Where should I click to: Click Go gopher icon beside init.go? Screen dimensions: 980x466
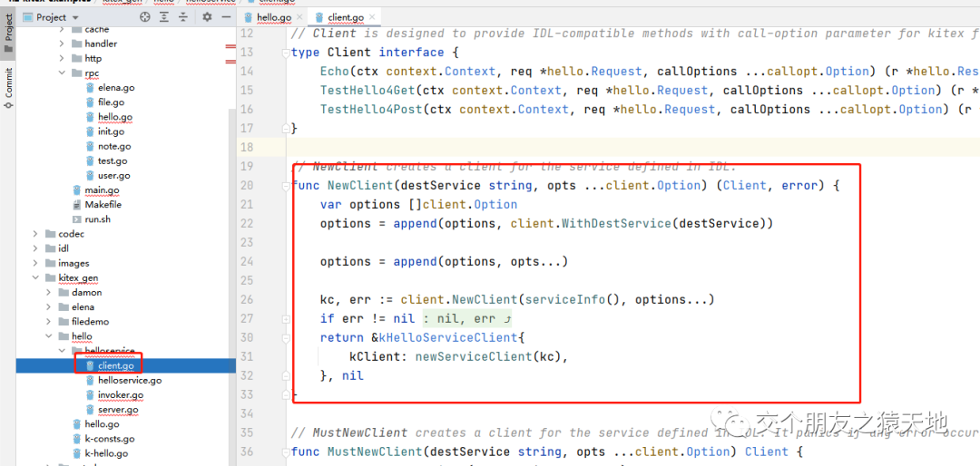point(91,131)
